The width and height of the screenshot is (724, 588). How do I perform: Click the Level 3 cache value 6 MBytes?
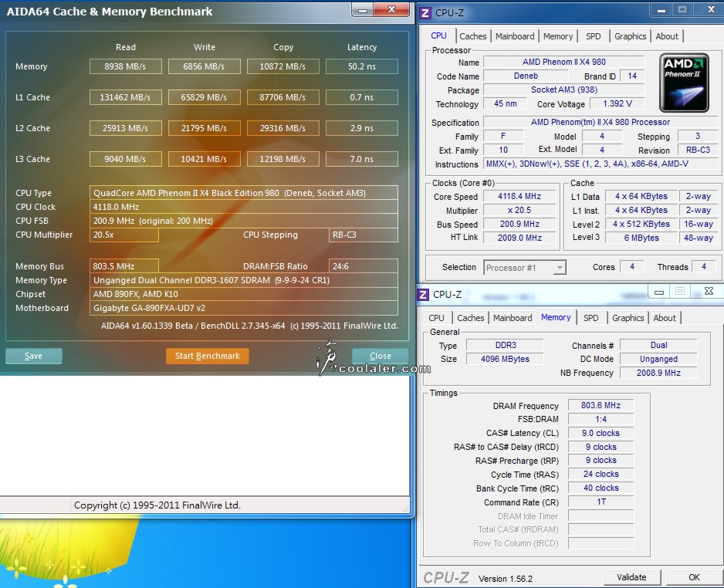coord(641,238)
